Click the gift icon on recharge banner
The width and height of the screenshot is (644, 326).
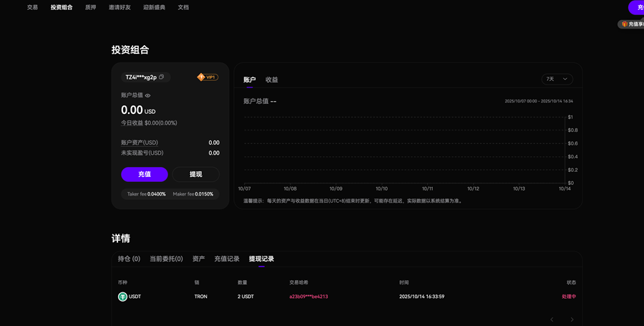coord(624,24)
